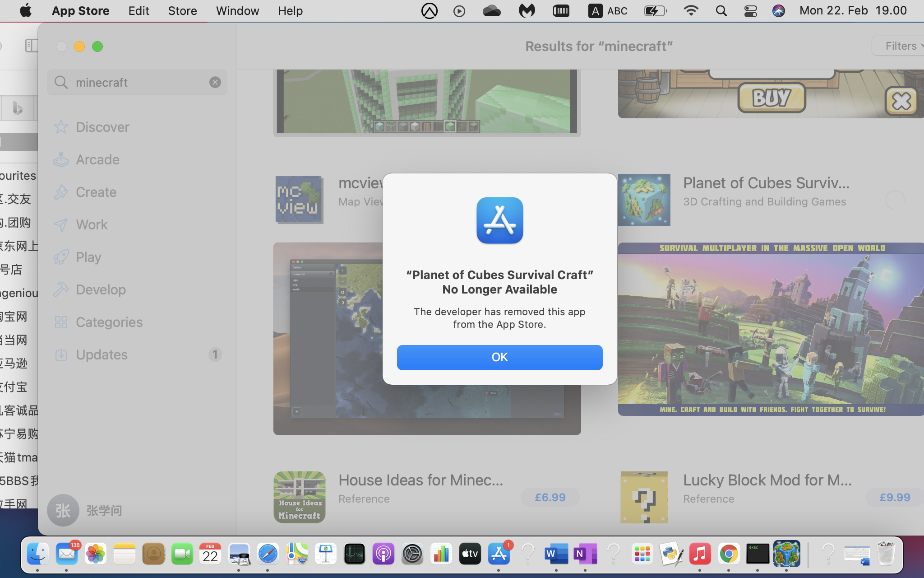Open House Ideas for Minec... title

click(421, 480)
